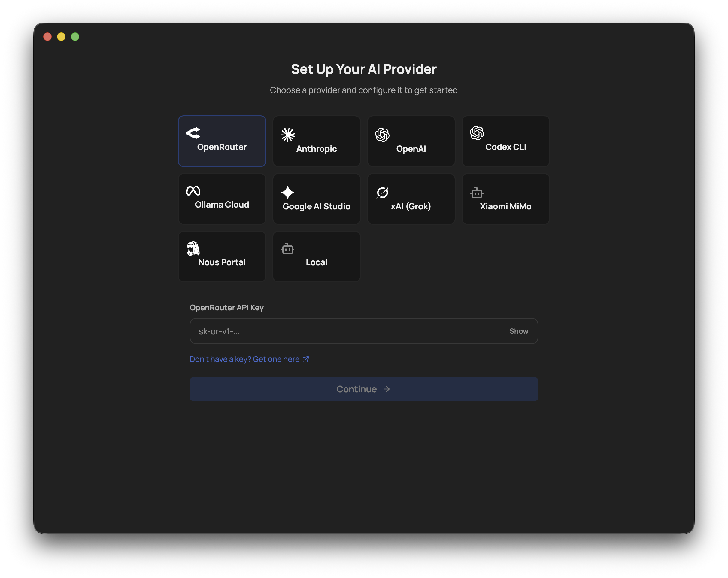Show the API key text
The width and height of the screenshot is (728, 578).
click(519, 331)
